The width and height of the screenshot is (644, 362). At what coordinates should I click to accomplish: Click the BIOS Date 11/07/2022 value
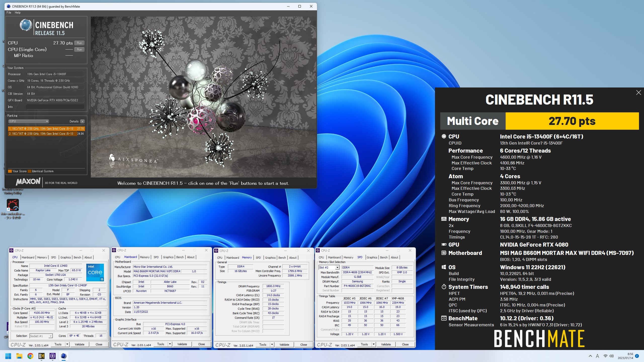click(170, 312)
